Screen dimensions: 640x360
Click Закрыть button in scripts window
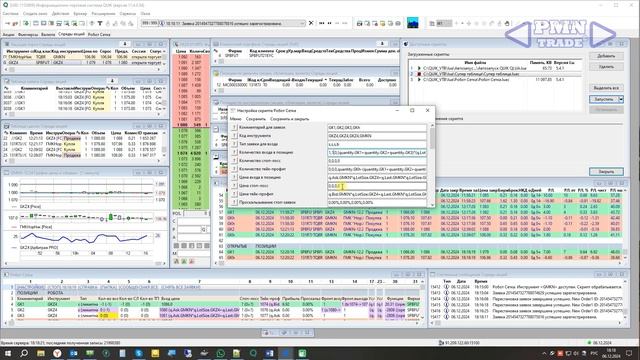[606, 172]
